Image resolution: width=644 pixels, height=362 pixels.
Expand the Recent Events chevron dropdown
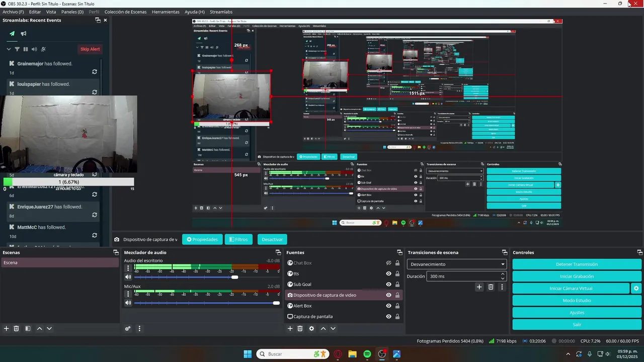pos(9,49)
